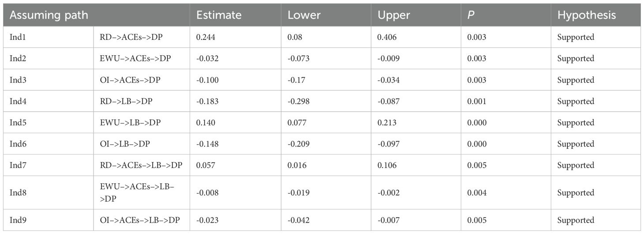Viewport: 644px width, 234px height.
Task: Click the Upper column header
Action: [394, 15]
